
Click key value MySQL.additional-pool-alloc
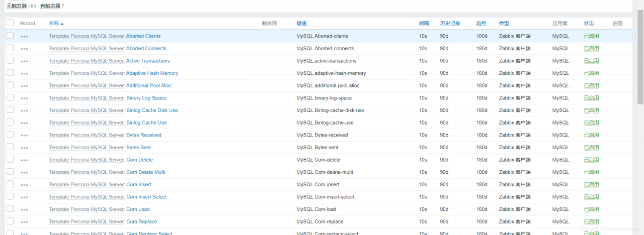[328, 85]
